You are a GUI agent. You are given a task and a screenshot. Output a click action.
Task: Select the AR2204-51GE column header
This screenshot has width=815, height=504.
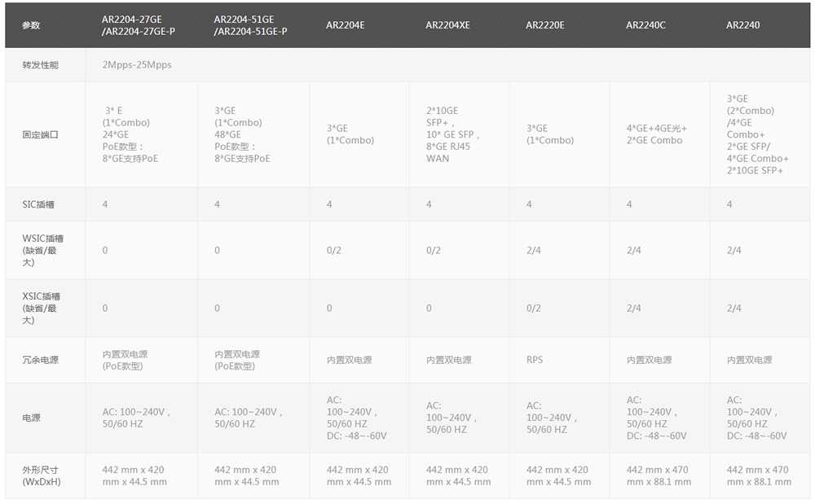click(x=250, y=25)
